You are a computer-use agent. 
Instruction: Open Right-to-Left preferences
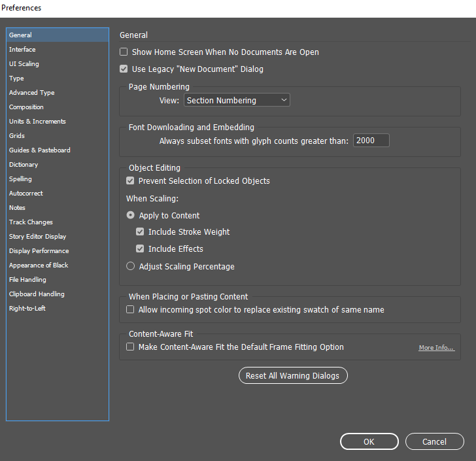pyautogui.click(x=58, y=308)
